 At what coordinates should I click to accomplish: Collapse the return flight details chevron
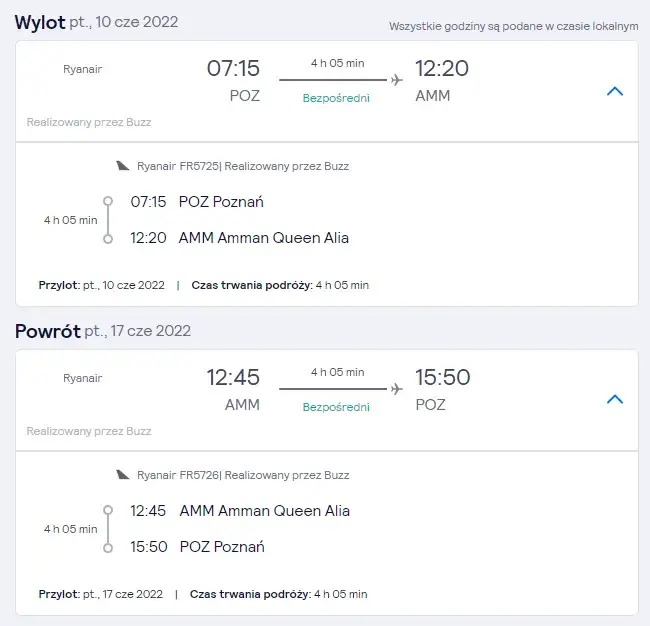point(615,399)
